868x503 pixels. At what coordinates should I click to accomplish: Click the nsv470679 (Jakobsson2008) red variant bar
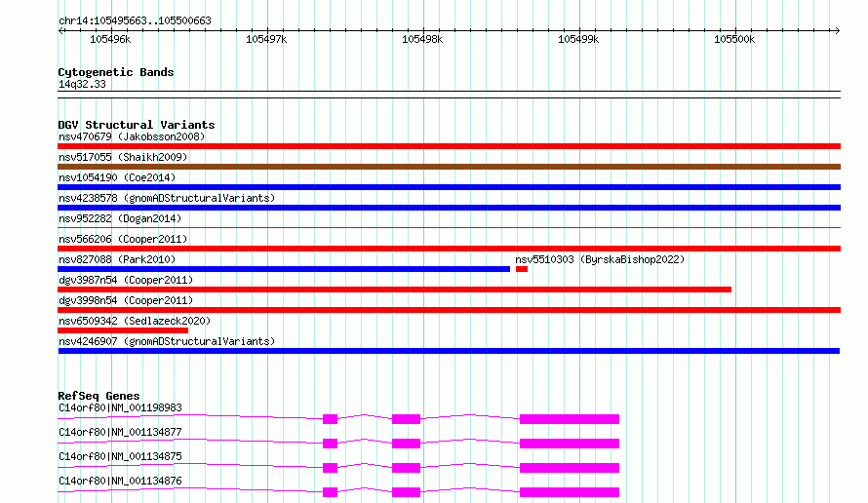449,146
